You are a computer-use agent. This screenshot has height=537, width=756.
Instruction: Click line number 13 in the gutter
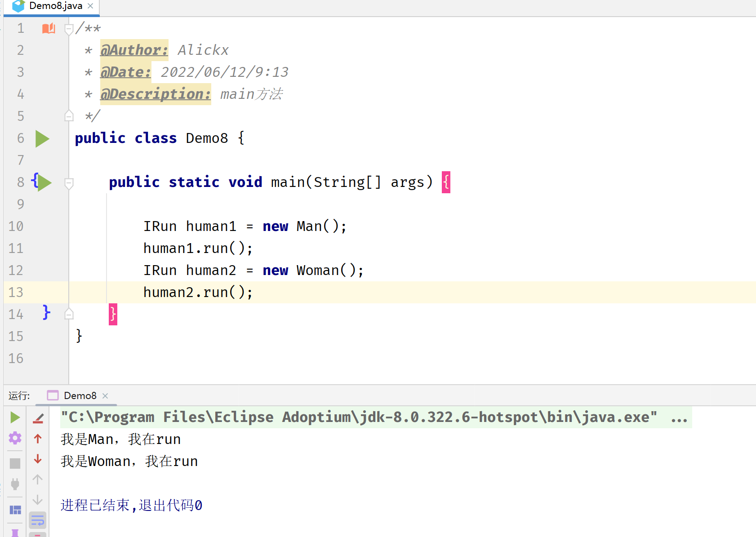16,292
